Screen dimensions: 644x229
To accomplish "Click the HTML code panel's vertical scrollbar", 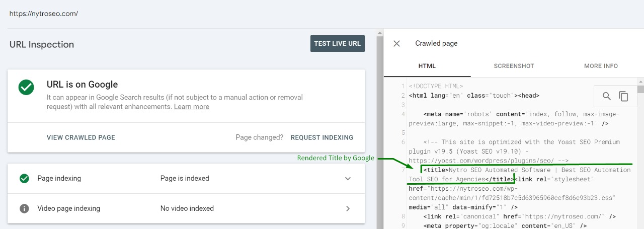I will point(640,151).
